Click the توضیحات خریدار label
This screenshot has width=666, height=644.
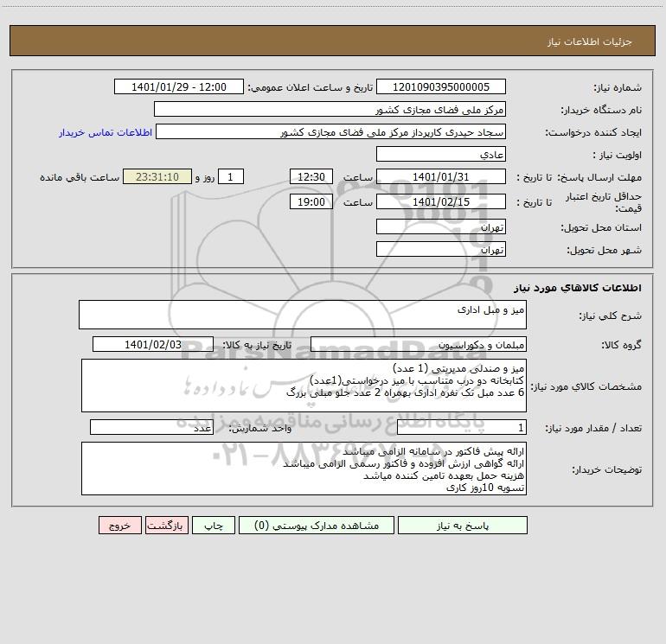pyautogui.click(x=606, y=470)
